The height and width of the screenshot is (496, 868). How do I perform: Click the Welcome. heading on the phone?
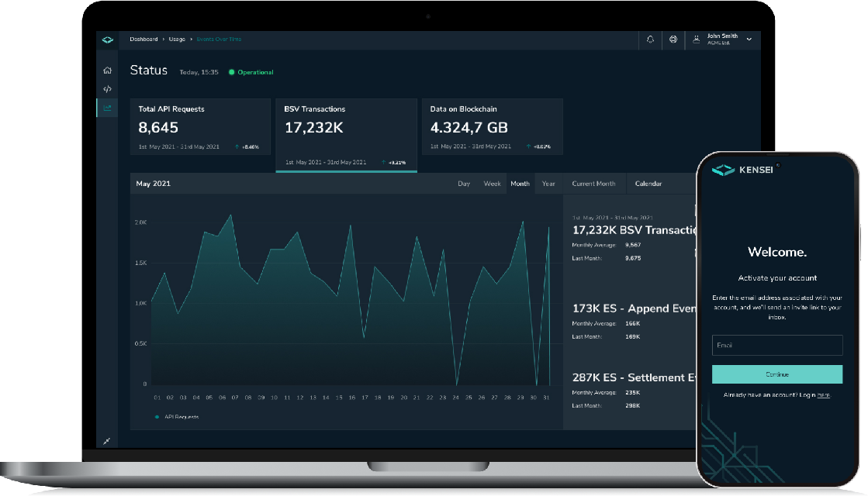[x=777, y=252]
